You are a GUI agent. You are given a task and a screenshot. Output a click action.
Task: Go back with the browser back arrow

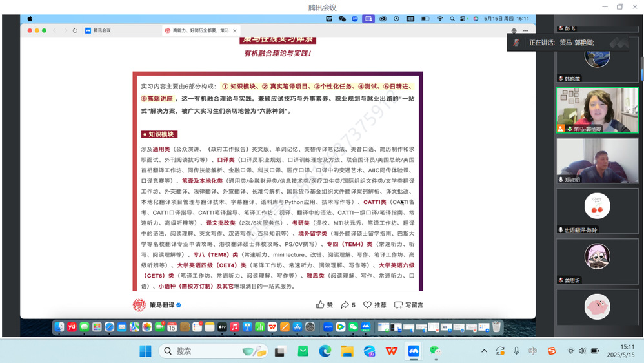(x=55, y=30)
